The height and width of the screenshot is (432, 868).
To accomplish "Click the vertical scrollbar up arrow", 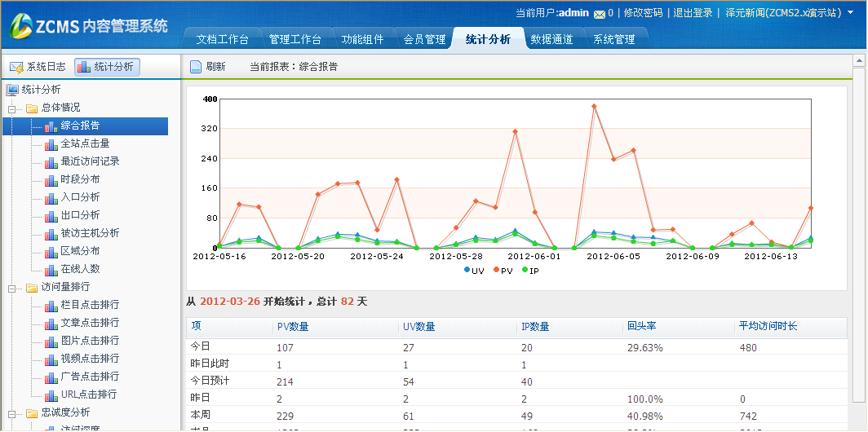I will click(858, 61).
